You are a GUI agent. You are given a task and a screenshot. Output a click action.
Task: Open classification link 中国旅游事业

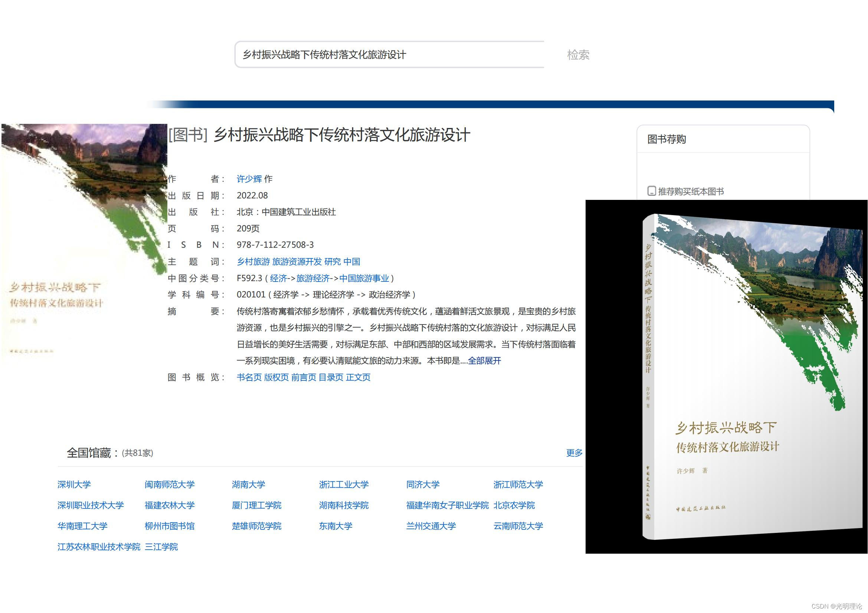[x=364, y=278]
